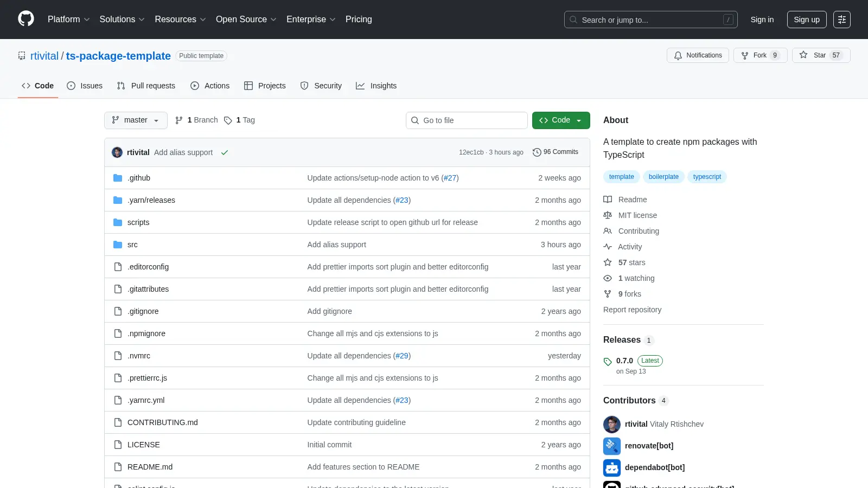Click the 0.7.0 release tag icon
The width and height of the screenshot is (868, 488).
pyautogui.click(x=608, y=362)
